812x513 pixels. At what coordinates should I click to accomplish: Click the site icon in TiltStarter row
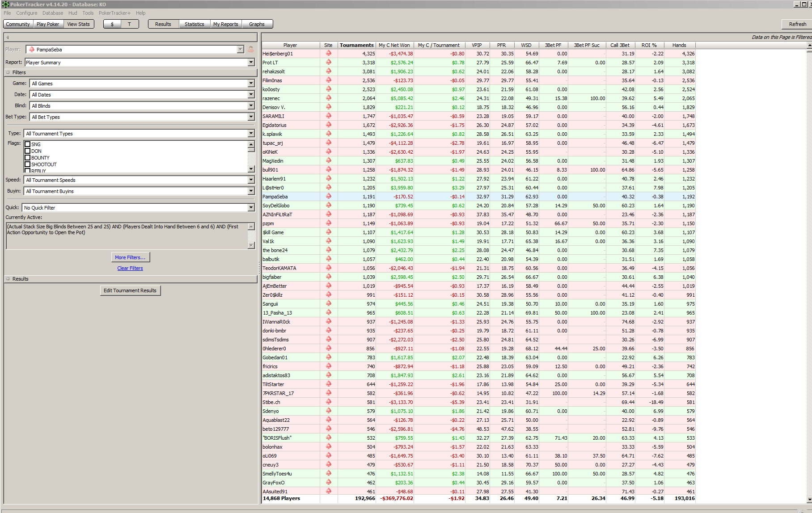[x=329, y=384]
